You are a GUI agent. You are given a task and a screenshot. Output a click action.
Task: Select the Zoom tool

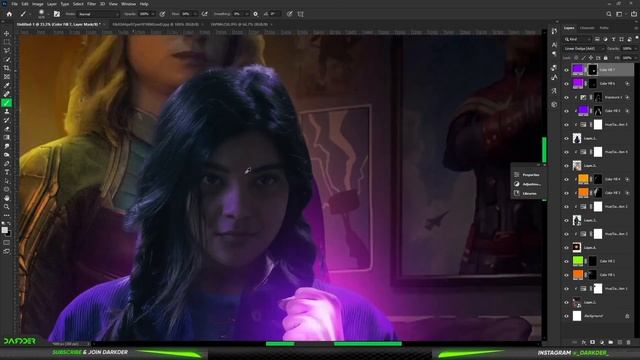[x=7, y=207]
